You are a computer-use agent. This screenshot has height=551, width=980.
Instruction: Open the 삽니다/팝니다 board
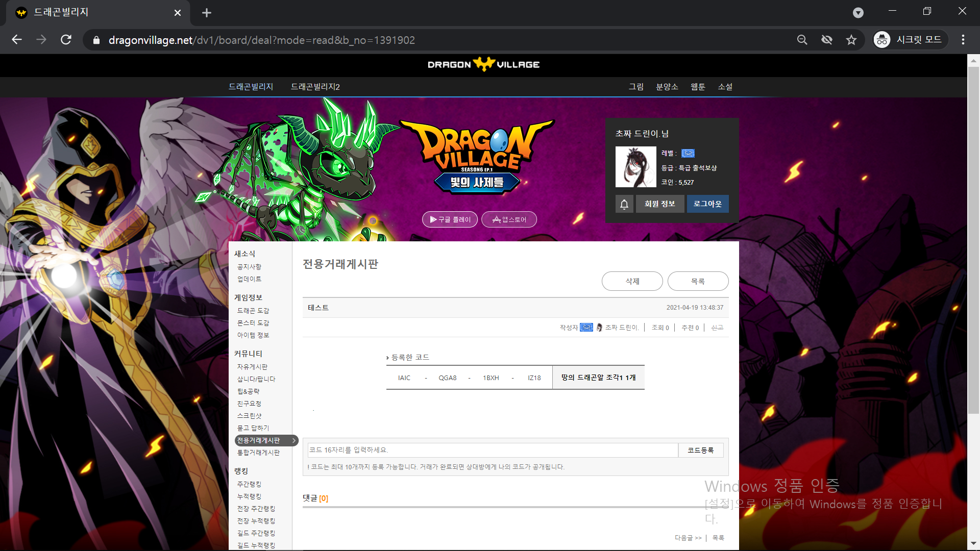[x=256, y=379]
